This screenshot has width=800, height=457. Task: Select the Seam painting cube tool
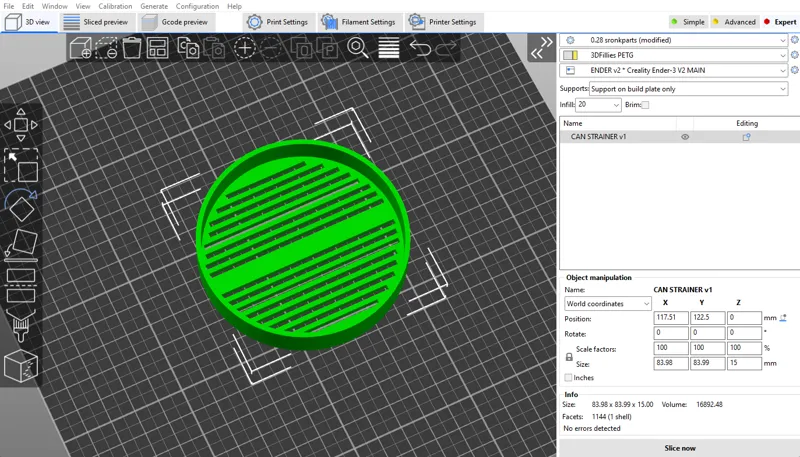point(21,366)
